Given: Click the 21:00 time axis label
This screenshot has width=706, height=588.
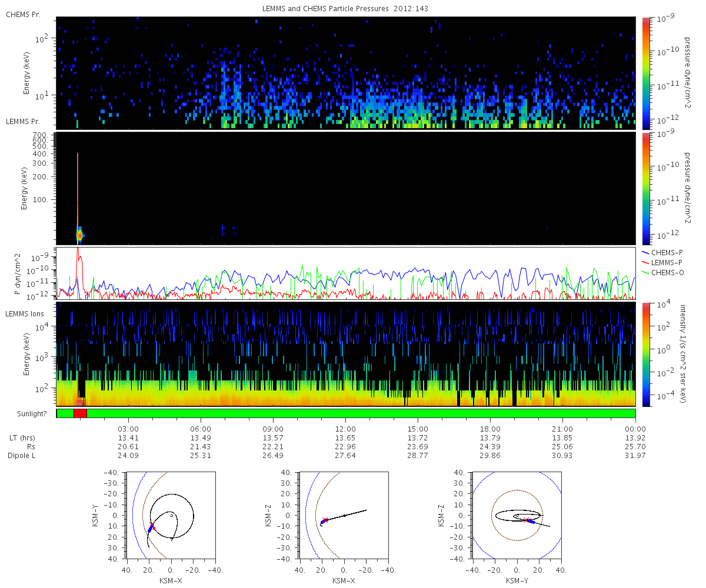Looking at the screenshot, I should [563, 429].
